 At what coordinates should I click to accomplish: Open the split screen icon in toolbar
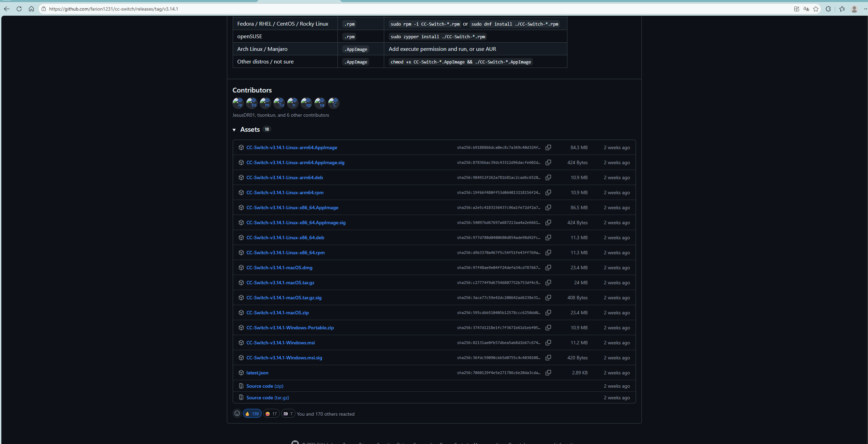(x=797, y=9)
